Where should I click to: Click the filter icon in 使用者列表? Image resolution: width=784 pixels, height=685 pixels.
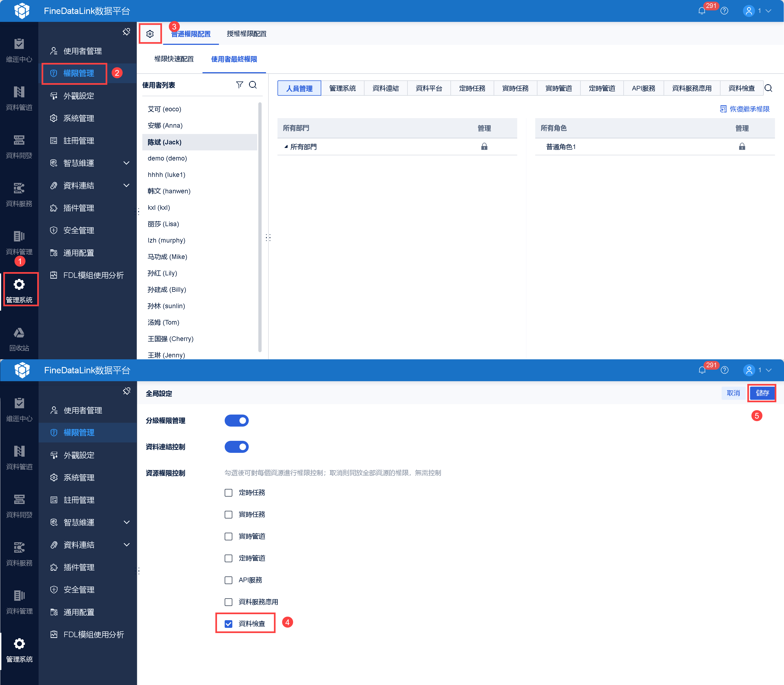239,85
